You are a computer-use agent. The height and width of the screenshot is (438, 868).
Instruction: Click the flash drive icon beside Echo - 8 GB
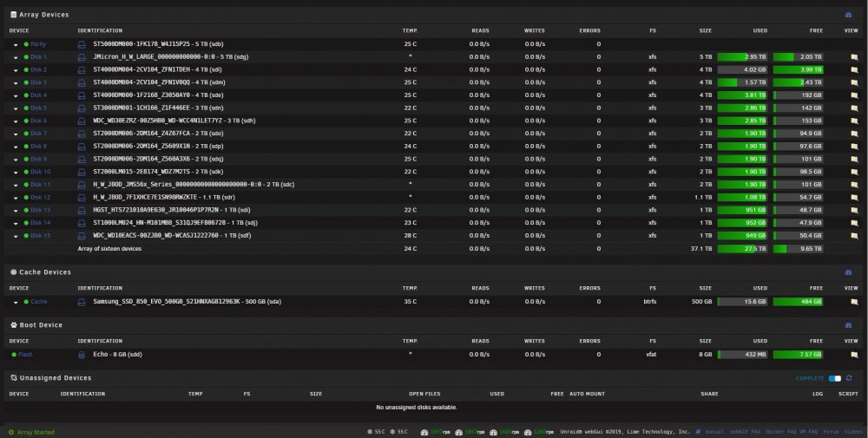(x=82, y=355)
